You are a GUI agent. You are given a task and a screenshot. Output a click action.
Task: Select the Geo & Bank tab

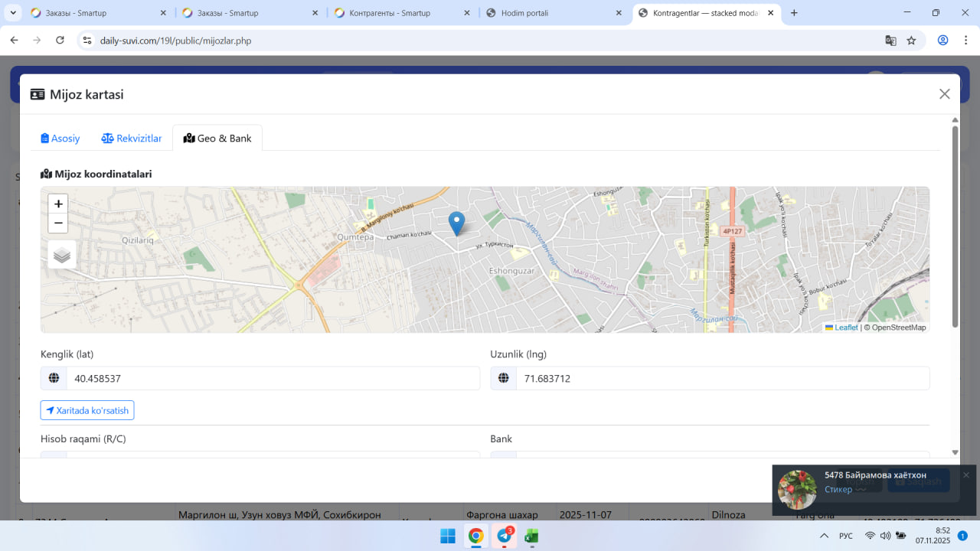pyautogui.click(x=217, y=139)
